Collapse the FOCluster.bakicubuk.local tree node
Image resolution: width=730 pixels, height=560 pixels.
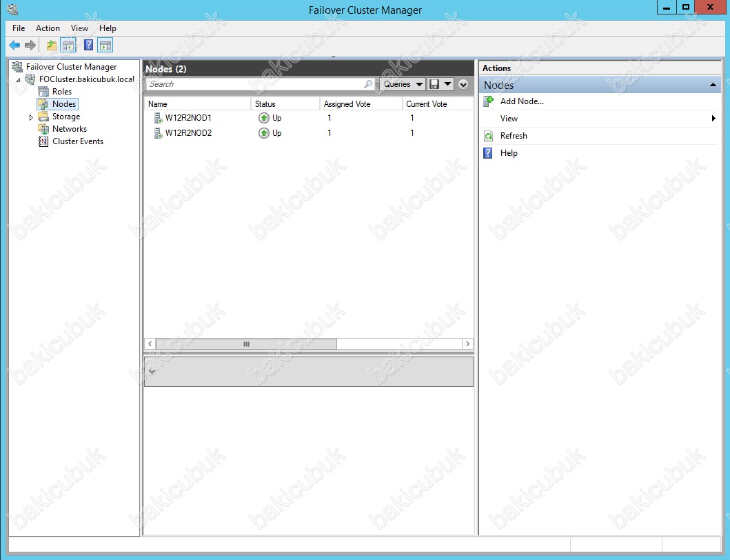18,80
